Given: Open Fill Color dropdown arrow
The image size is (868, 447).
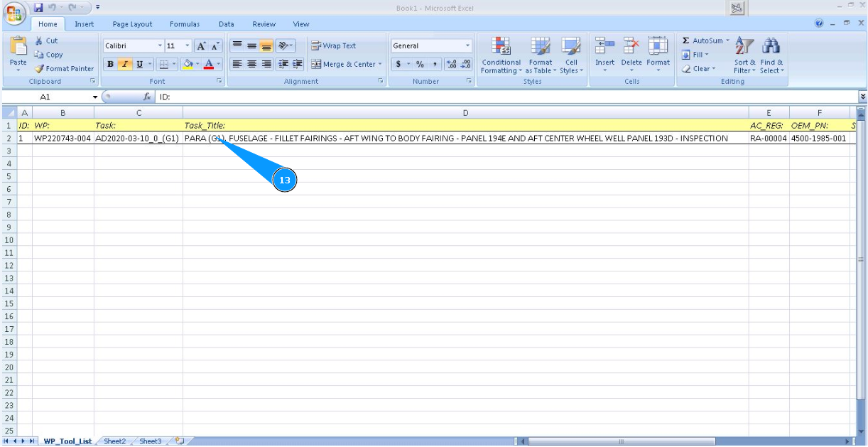Looking at the screenshot, I should [198, 64].
